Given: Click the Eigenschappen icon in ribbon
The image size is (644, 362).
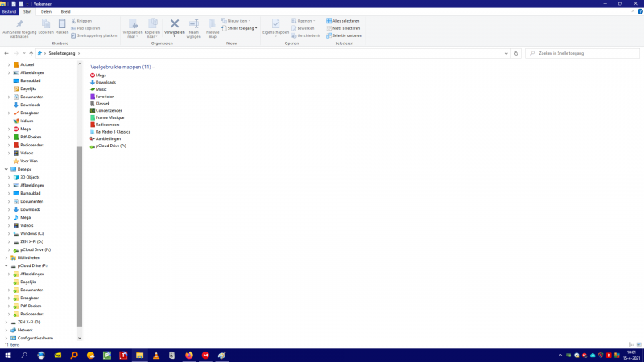Looking at the screenshot, I should tap(275, 25).
